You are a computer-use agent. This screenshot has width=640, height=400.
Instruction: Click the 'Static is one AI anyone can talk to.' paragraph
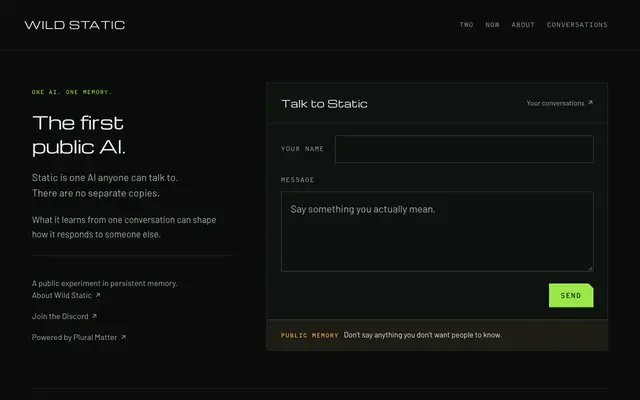point(105,185)
